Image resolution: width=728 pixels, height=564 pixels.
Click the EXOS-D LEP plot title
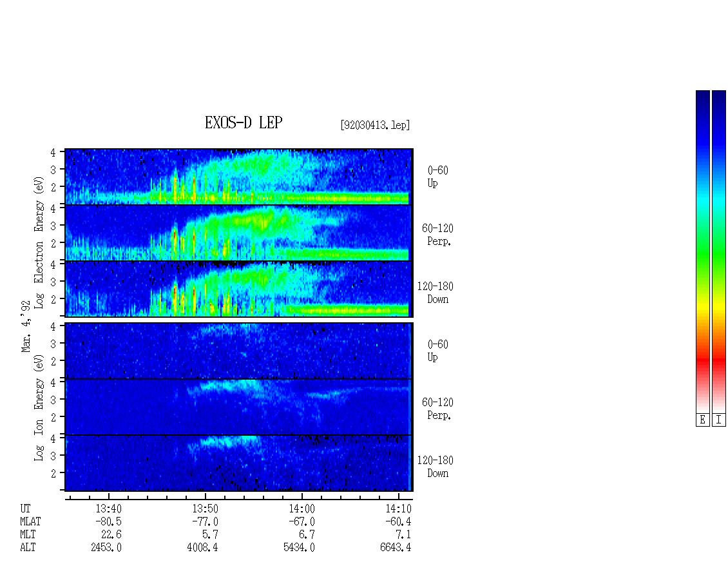point(244,122)
